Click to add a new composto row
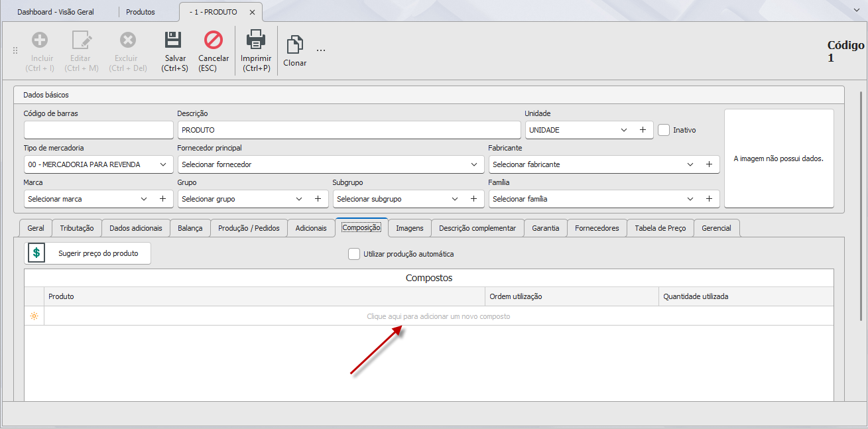 438,316
